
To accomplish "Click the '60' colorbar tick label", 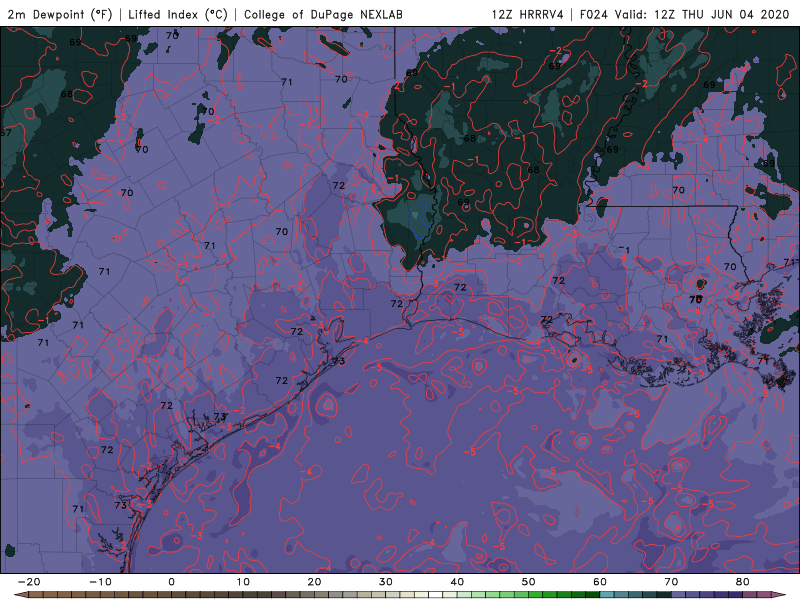I will [600, 582].
